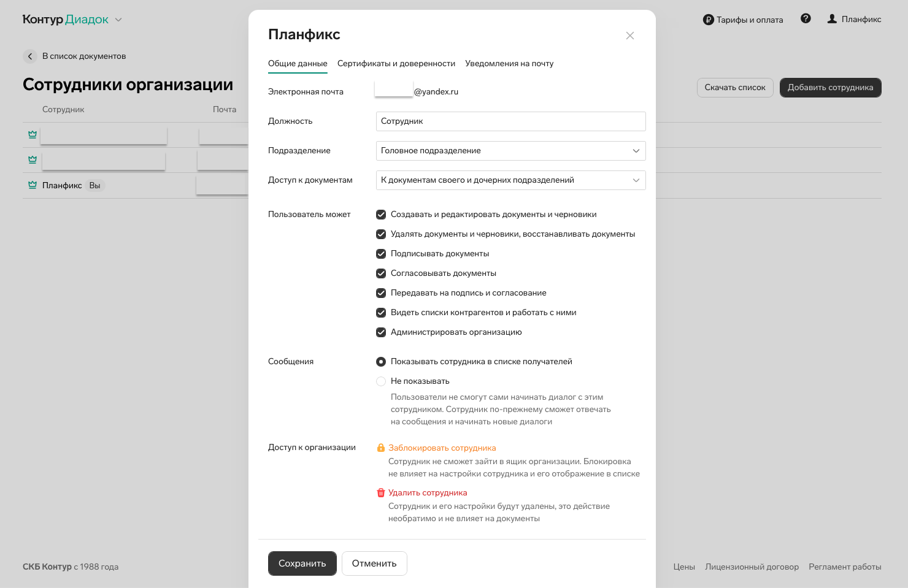Toggle Администрировать организацию checkbox
This screenshot has height=588, width=908.
[381, 332]
